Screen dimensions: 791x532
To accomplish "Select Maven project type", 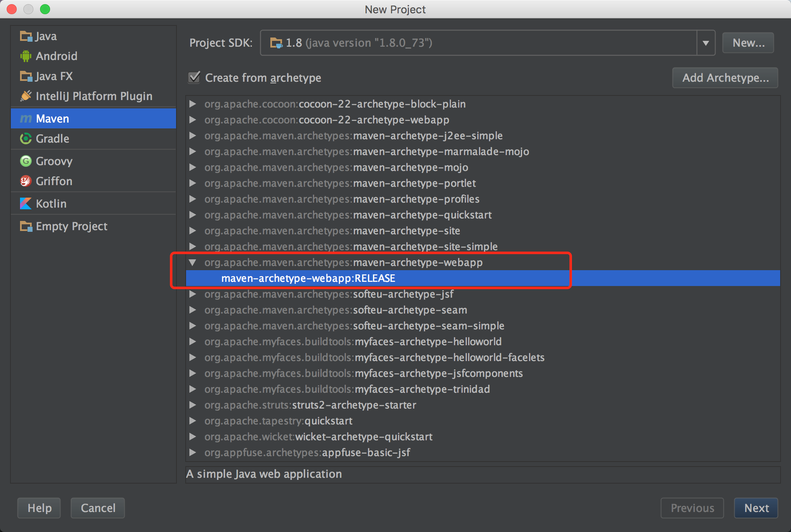I will [x=93, y=118].
